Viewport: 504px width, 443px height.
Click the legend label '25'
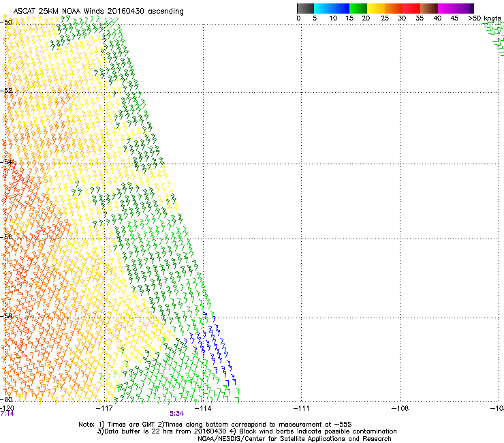385,18
